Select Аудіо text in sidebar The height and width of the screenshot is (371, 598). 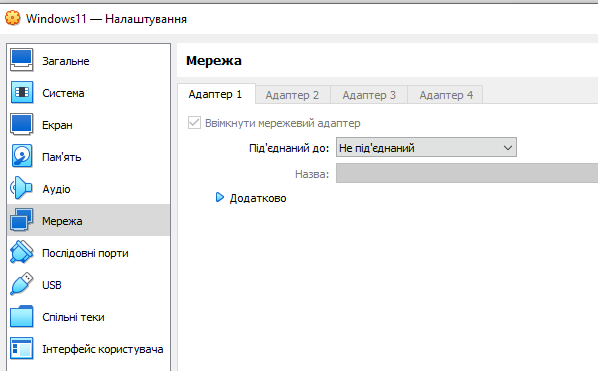[x=56, y=189]
